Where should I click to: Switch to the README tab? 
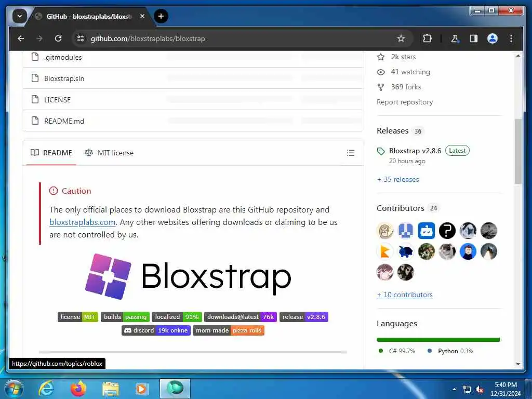point(51,153)
